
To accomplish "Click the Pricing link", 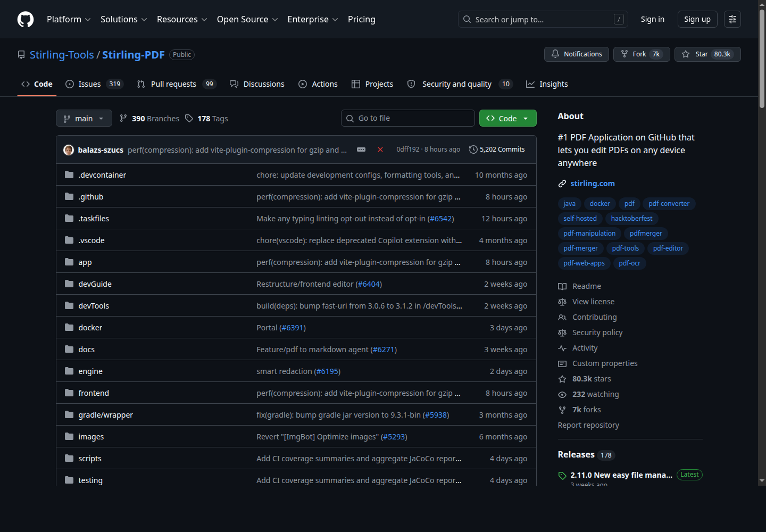I will point(362,19).
